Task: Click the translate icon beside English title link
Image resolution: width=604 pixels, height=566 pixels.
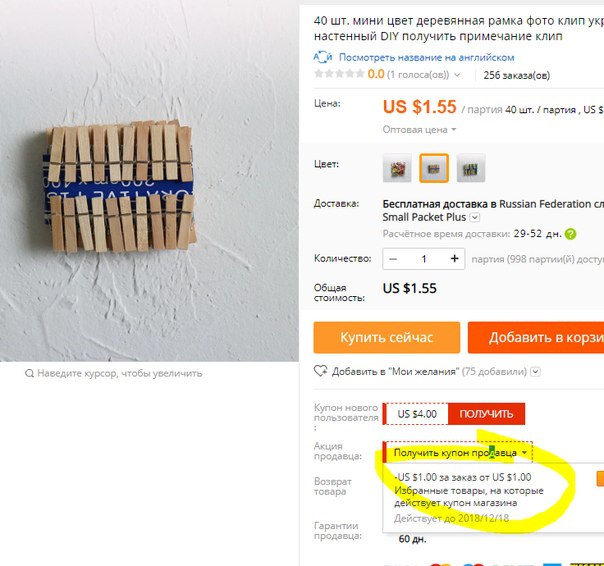Action: pos(323,57)
